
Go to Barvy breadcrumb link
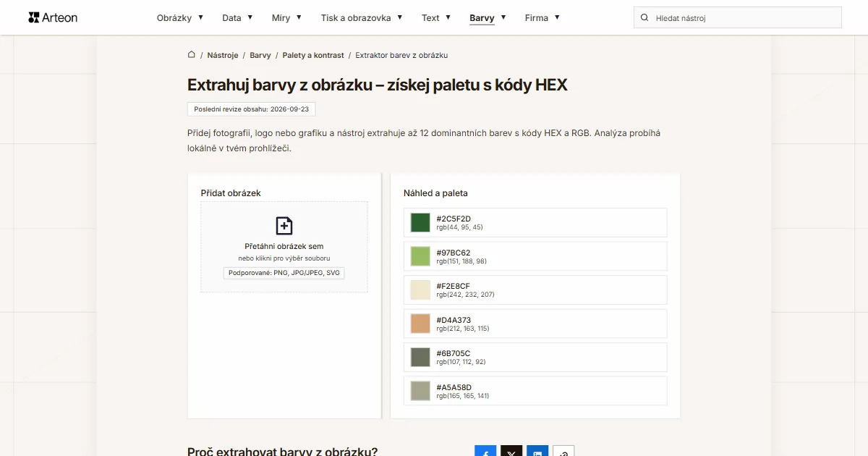(260, 55)
